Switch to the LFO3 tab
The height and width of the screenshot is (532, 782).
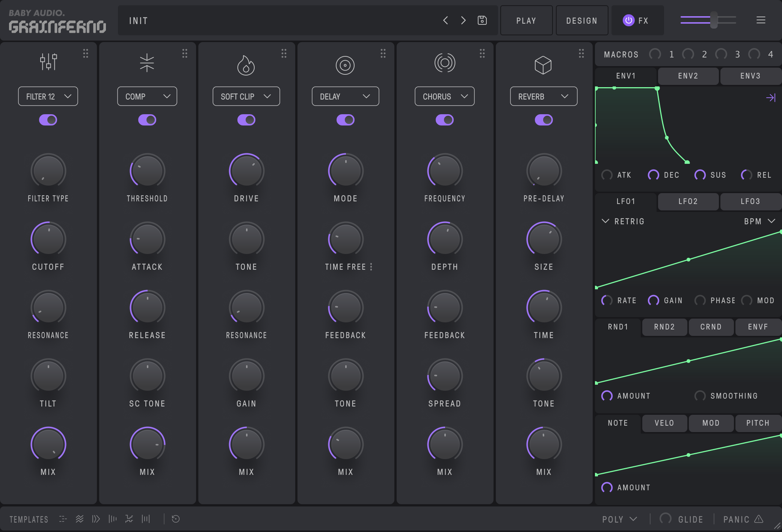[750, 201]
